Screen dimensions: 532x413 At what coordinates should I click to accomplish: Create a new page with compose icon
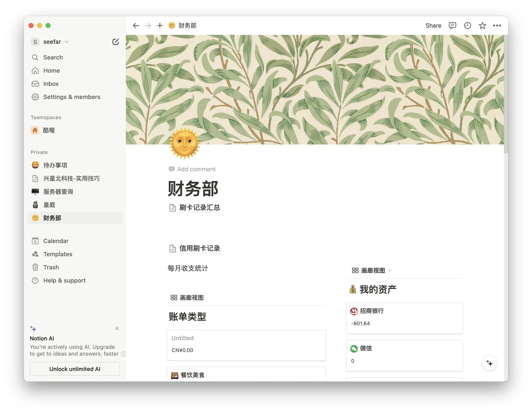[116, 42]
